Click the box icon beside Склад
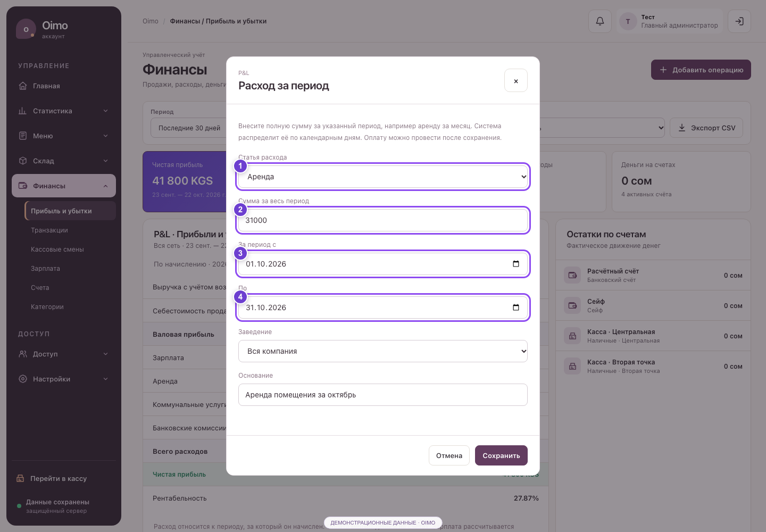The image size is (766, 532). (x=23, y=161)
